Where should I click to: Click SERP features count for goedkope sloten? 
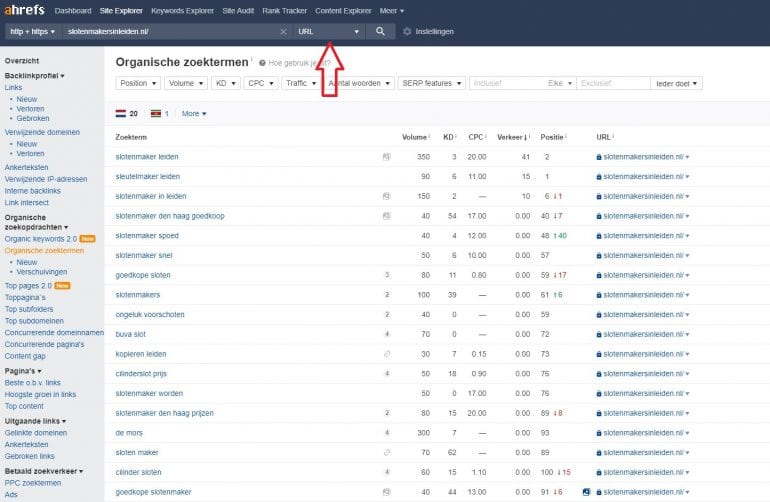coord(387,275)
